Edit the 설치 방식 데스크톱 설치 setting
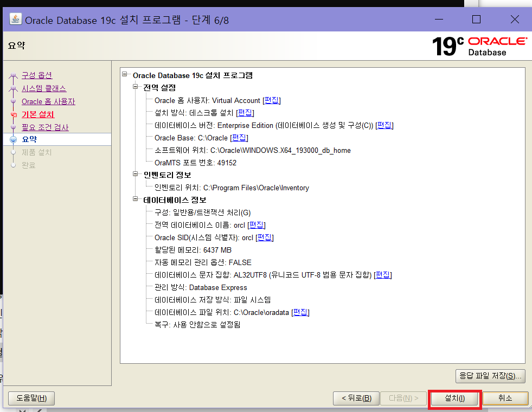 click(245, 113)
